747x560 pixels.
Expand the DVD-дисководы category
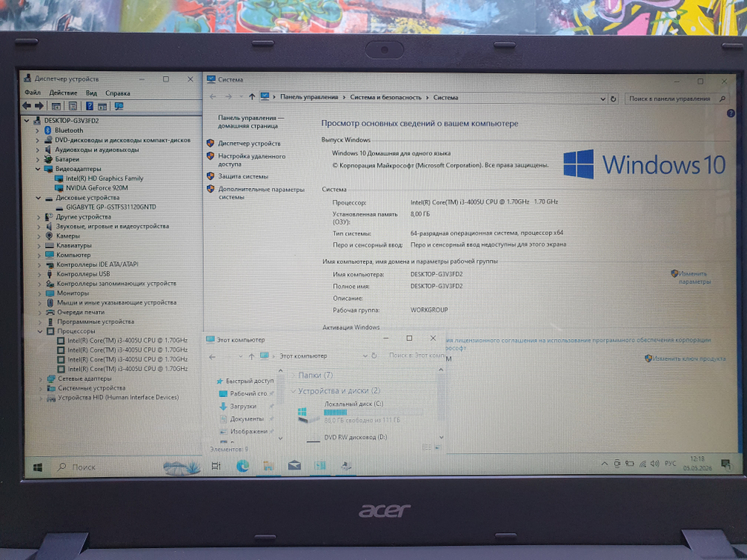pyautogui.click(x=37, y=140)
